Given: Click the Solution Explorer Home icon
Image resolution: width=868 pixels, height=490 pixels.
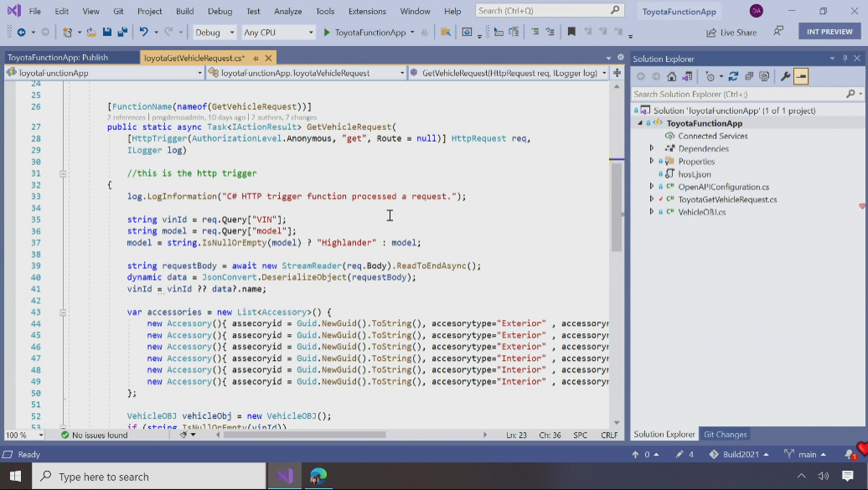Looking at the screenshot, I should [x=672, y=76].
